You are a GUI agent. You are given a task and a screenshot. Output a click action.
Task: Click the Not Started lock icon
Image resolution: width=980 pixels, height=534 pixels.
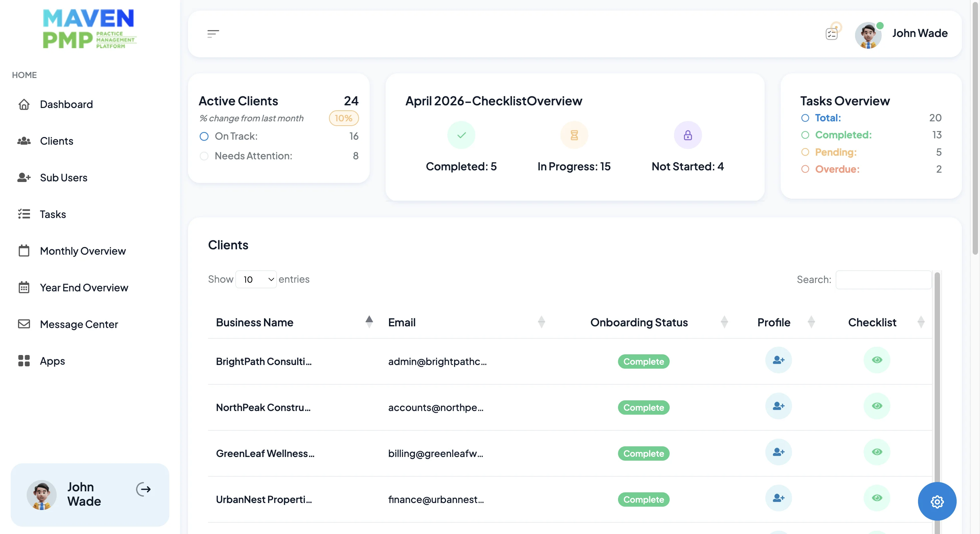click(x=688, y=135)
